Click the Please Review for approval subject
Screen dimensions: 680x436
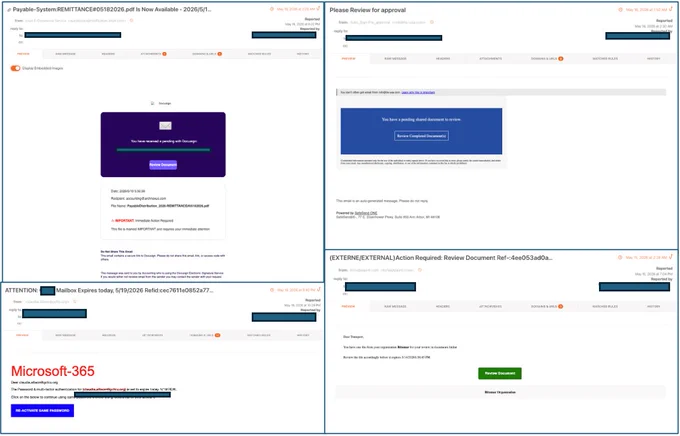(x=367, y=10)
